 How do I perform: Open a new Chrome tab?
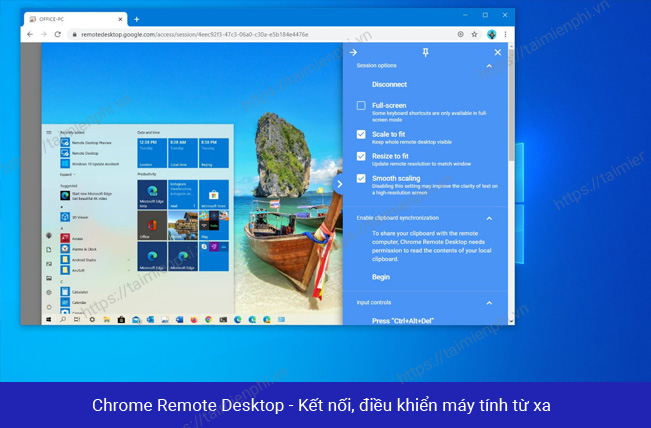(136, 19)
